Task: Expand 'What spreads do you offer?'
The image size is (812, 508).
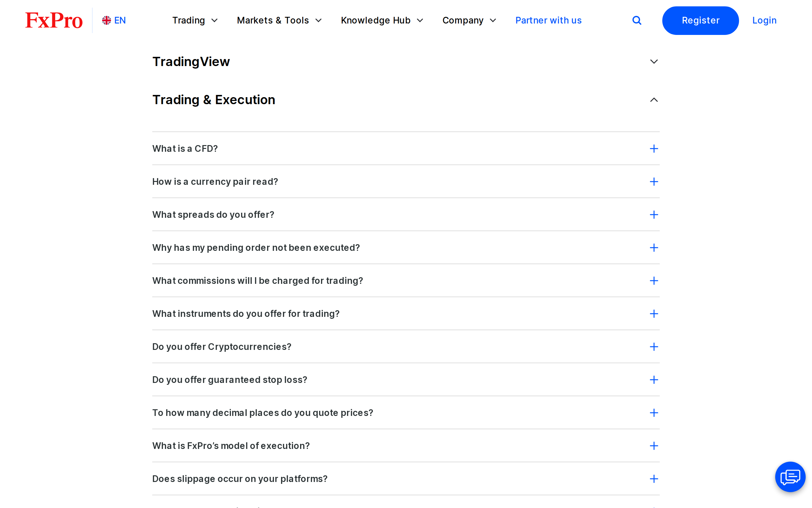Action: point(406,215)
